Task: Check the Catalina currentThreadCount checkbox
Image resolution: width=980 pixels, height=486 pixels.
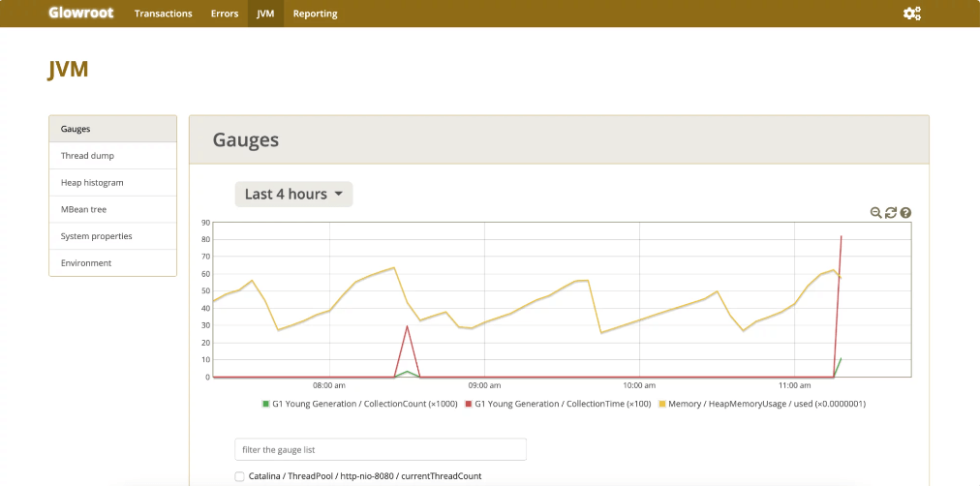Action: [240, 476]
